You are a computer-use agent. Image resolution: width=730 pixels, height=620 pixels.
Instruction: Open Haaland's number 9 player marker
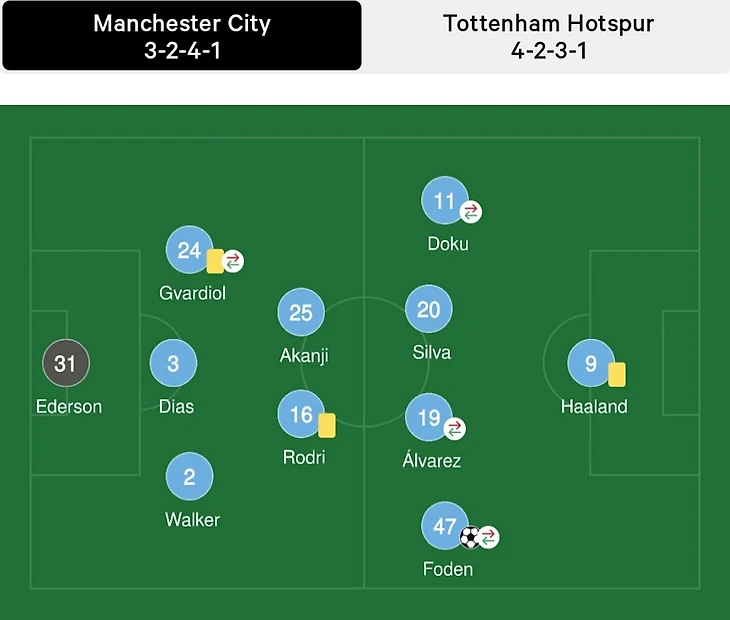(590, 364)
